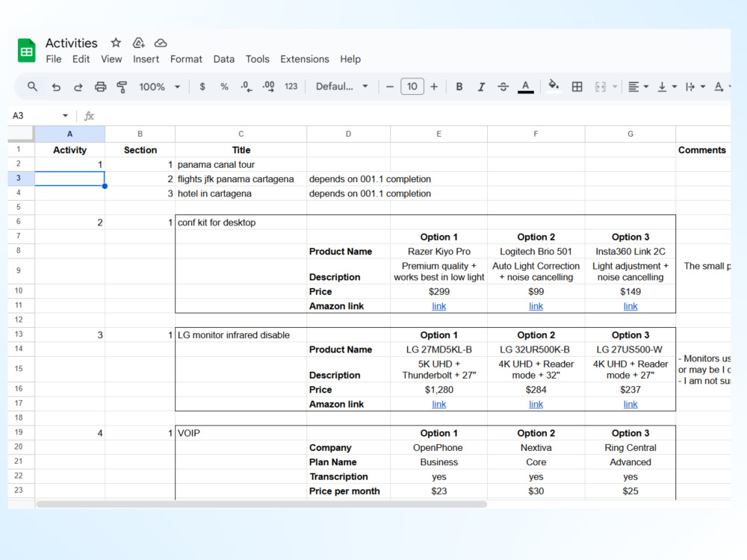
Task: Expand the name box dropdown arrow
Action: (65, 116)
